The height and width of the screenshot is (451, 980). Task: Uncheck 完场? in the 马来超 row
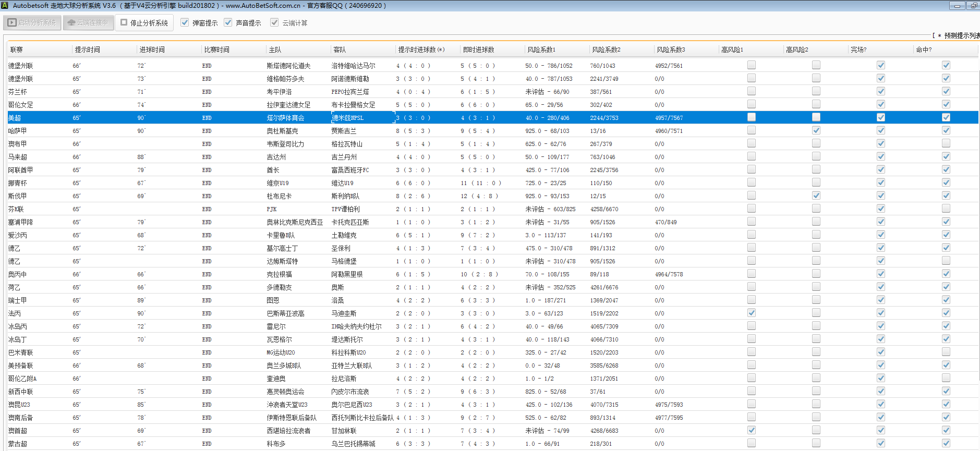(880, 156)
